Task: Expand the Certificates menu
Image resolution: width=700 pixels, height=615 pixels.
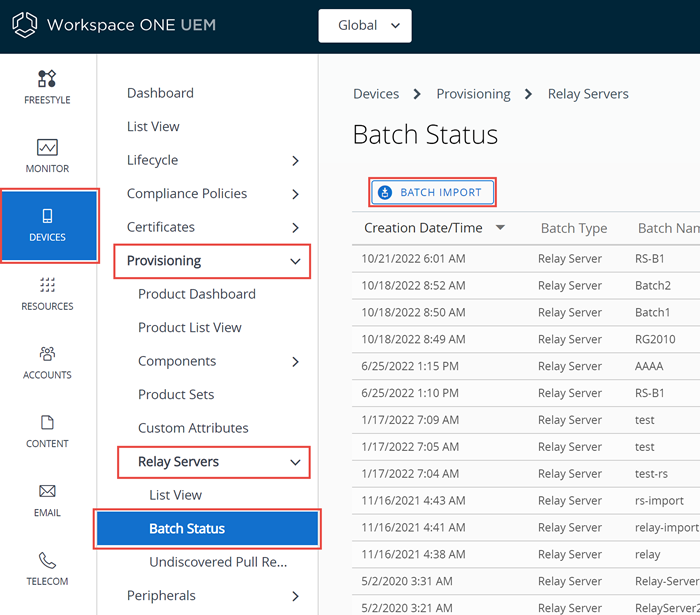Action: [x=295, y=228]
